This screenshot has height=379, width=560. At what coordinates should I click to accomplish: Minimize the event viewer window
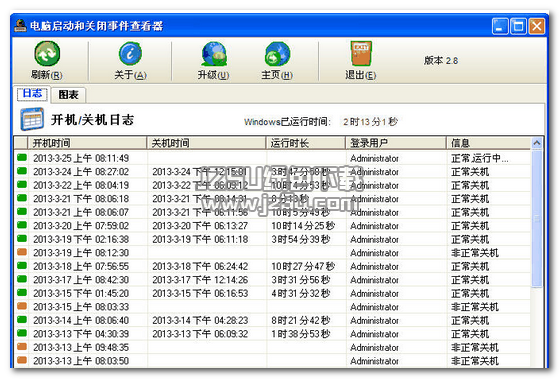pyautogui.click(x=500, y=26)
